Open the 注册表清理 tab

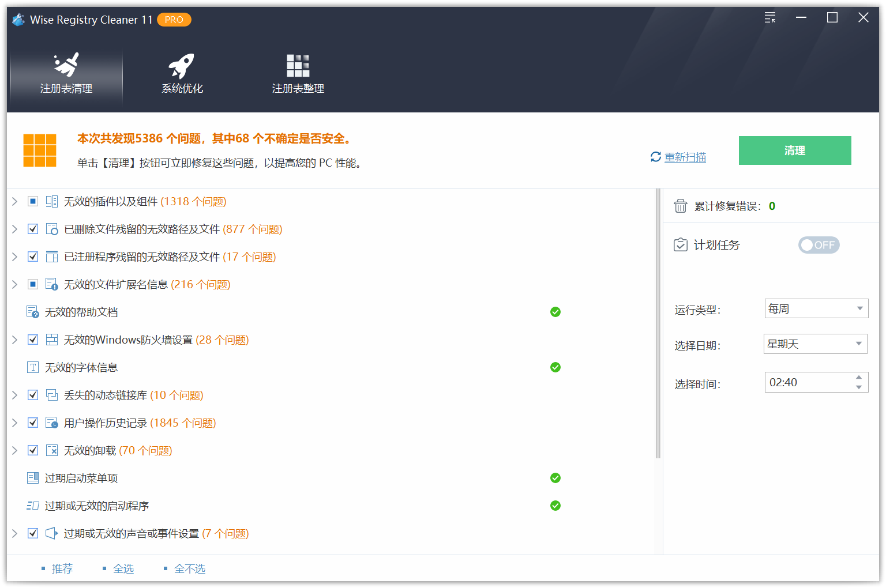coord(66,75)
